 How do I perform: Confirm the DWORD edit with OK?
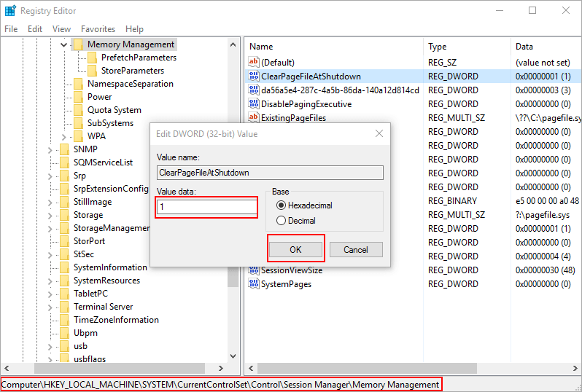(x=295, y=250)
